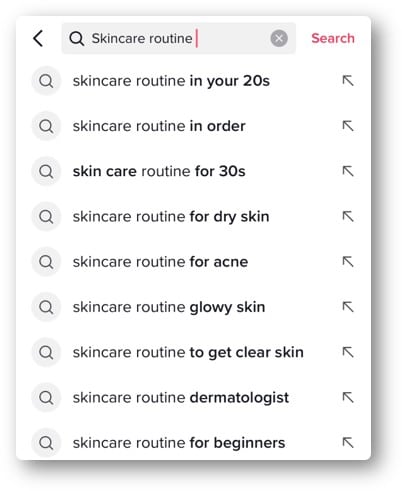Fill query using arrow beside 'in your 20s'
The height and width of the screenshot is (491, 402).
(x=348, y=81)
